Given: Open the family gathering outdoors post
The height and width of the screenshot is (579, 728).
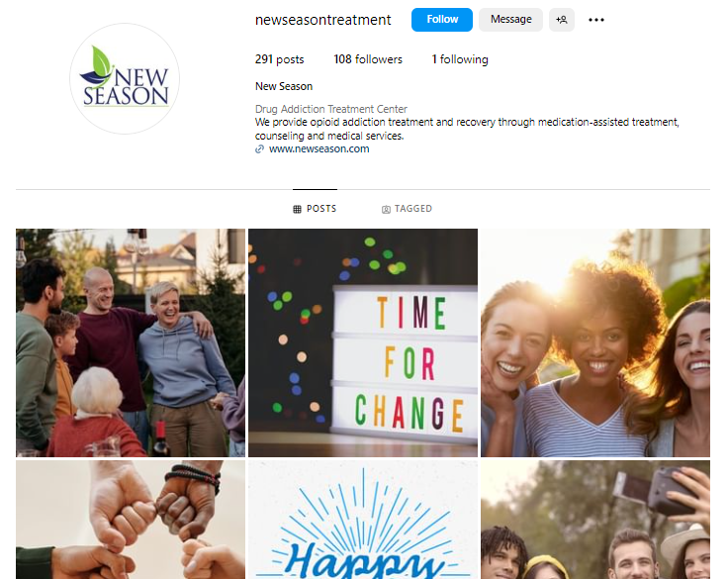Looking at the screenshot, I should (131, 342).
